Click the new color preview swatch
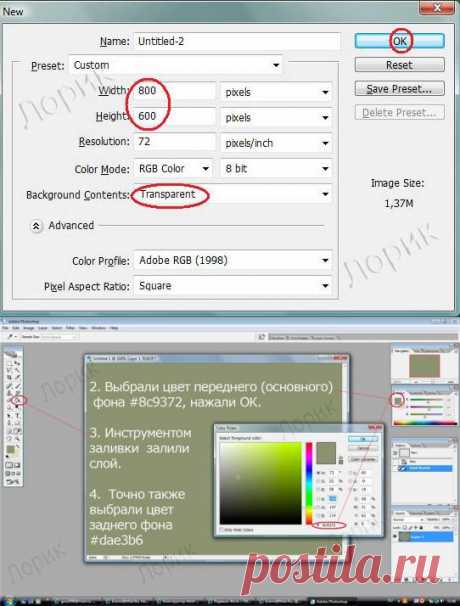The image size is (460, 606). (x=326, y=448)
